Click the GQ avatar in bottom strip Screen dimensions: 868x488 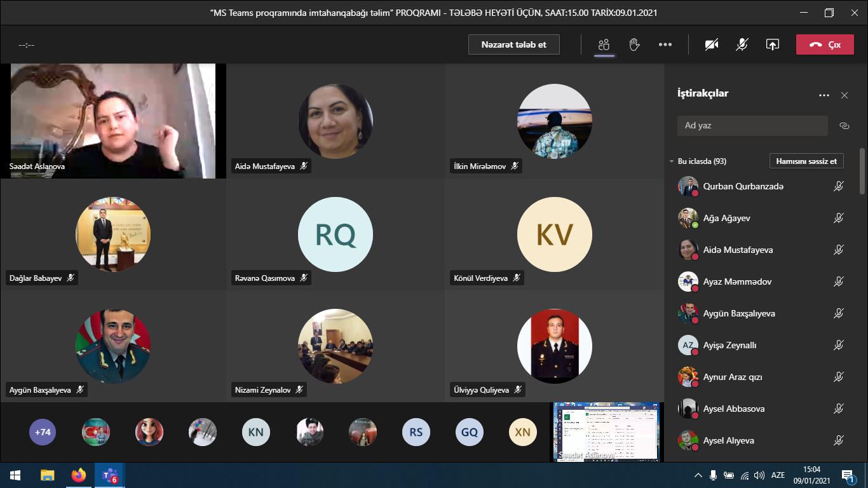470,432
